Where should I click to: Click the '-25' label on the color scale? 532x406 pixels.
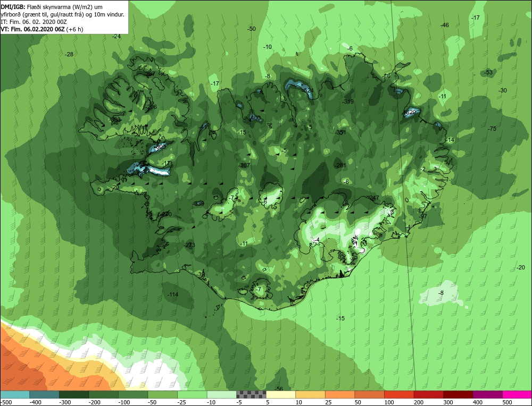tap(182, 402)
